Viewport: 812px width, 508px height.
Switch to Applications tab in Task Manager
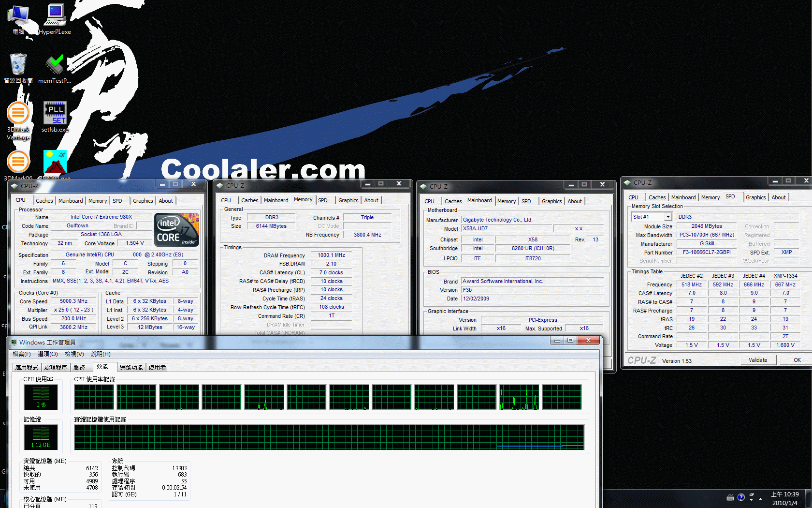tap(27, 368)
